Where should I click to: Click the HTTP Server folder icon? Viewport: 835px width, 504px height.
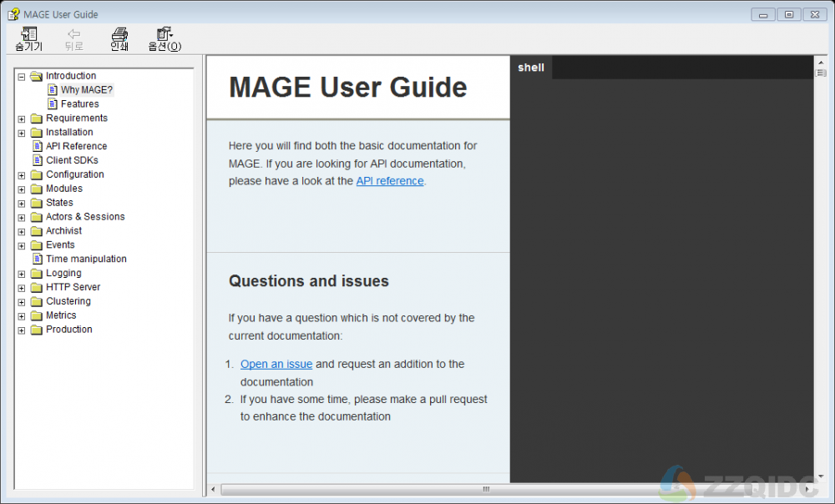[36, 287]
